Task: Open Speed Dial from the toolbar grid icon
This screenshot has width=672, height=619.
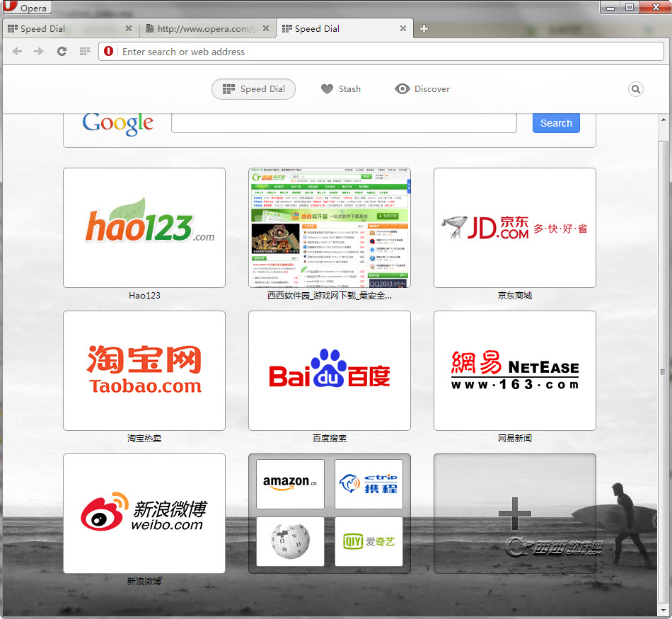Action: tap(85, 52)
